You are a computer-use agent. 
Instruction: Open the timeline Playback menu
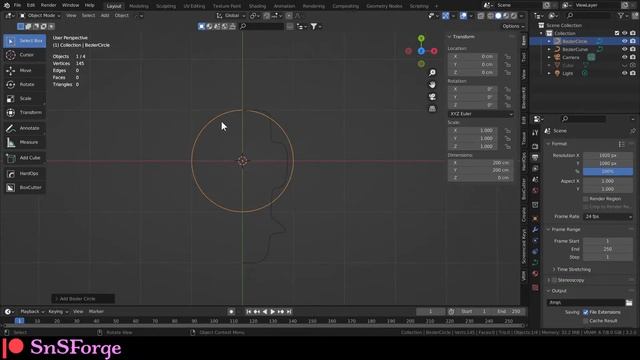pos(32,312)
